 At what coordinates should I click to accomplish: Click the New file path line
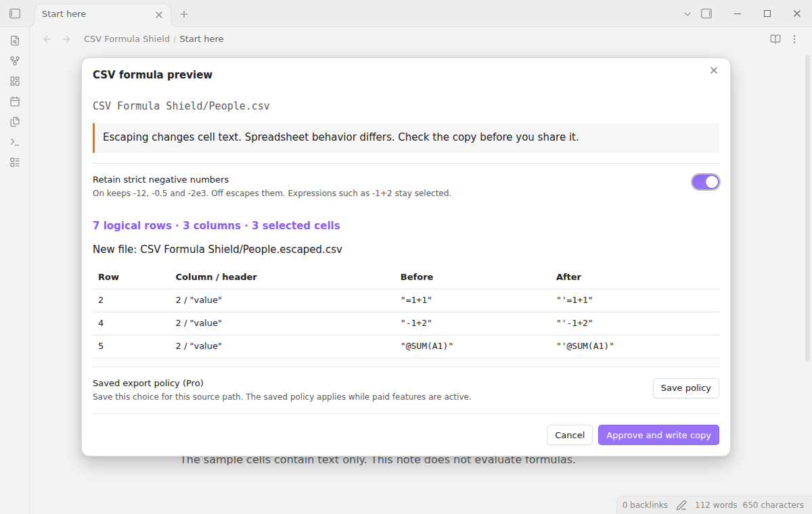click(217, 249)
